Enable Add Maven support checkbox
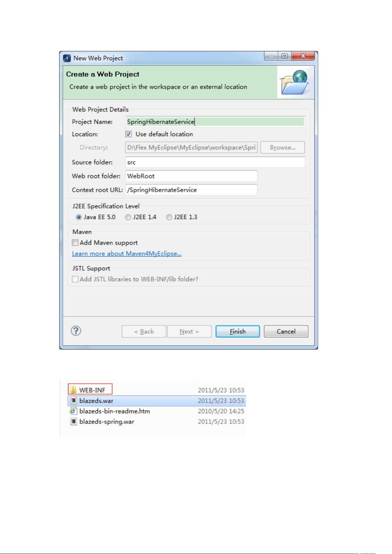Image resolution: width=392 pixels, height=554 pixels. (x=75, y=243)
